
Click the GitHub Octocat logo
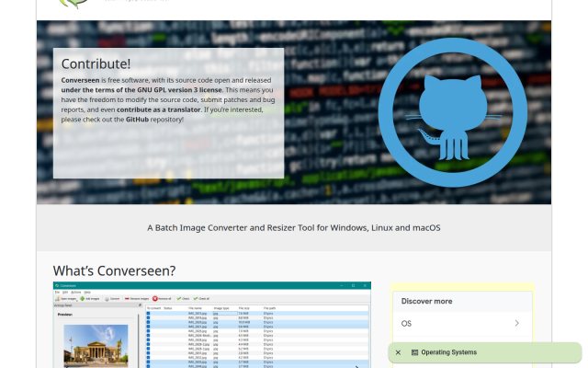coord(453,112)
